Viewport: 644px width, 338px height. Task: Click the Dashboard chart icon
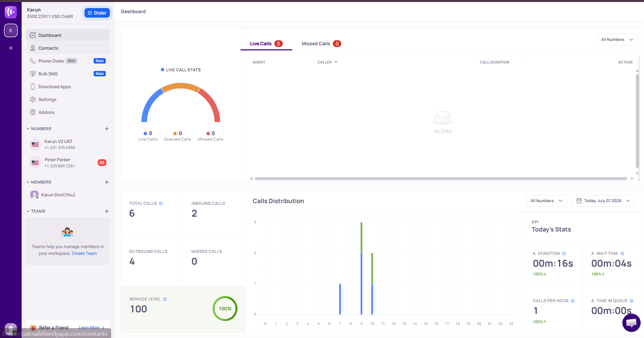[x=33, y=35]
